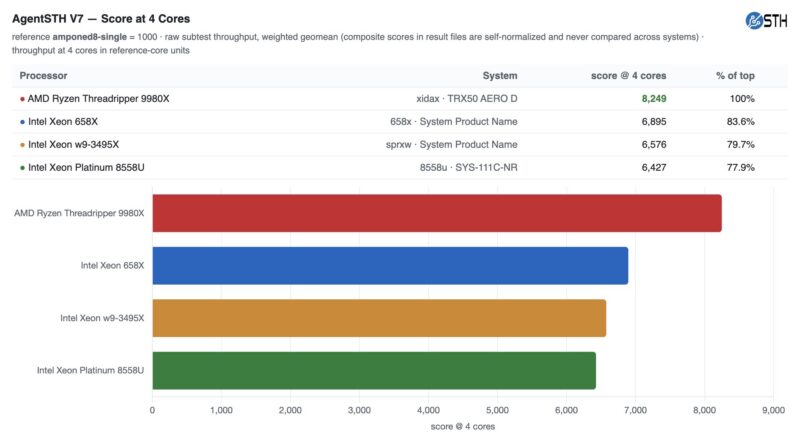Click the '% of top' column header
Viewport: 800px width, 443px height.
coord(735,76)
